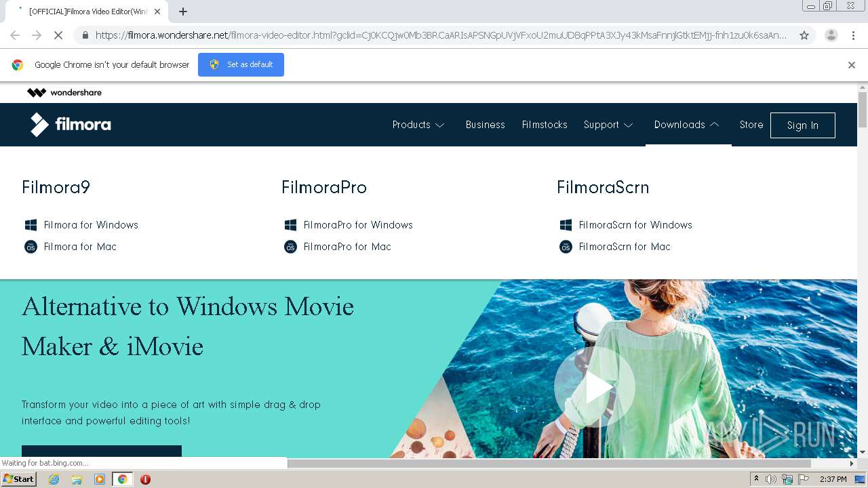Play the promo video

click(595, 388)
